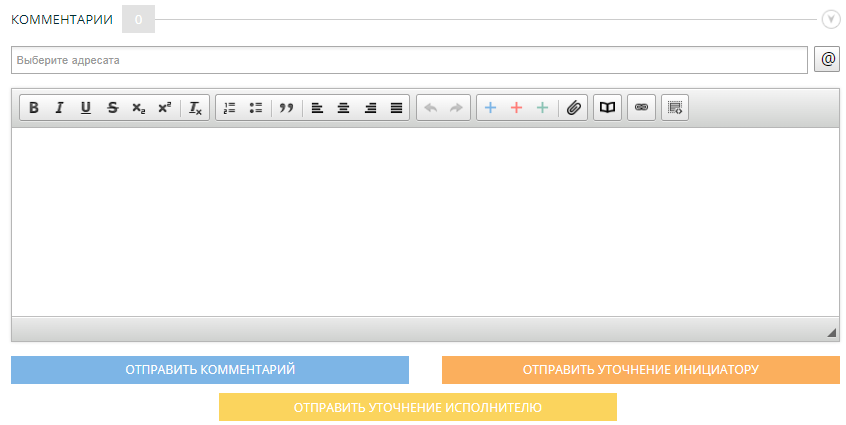The image size is (846, 425).
Task: Insert a block quote
Action: (x=286, y=108)
